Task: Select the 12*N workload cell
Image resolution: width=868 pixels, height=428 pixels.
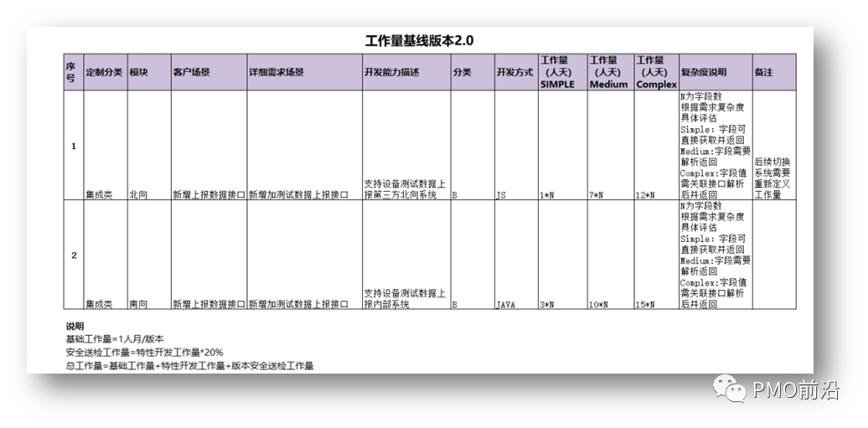Action: coord(657,146)
